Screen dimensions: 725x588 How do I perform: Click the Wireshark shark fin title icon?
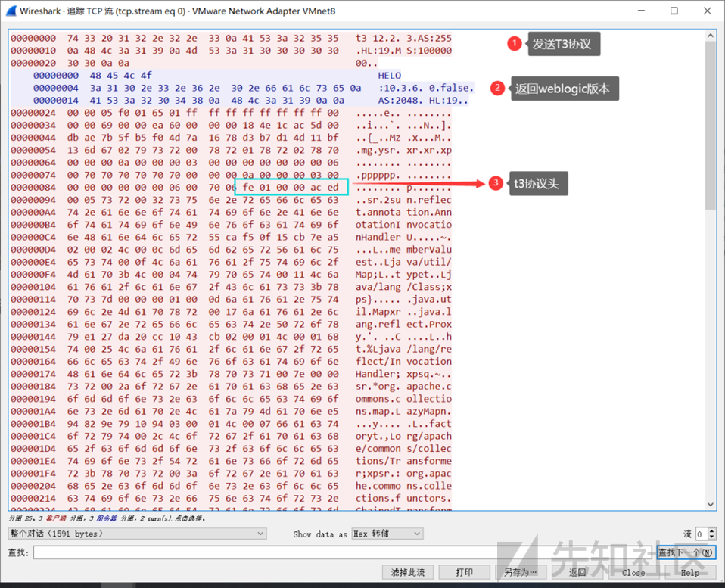click(x=11, y=11)
